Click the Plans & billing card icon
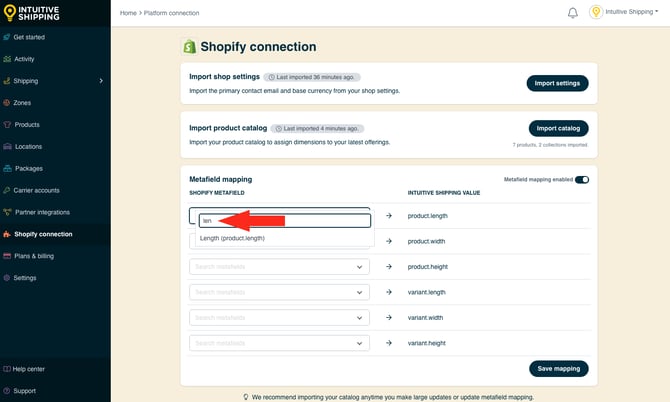670x402 pixels. pos(7,256)
